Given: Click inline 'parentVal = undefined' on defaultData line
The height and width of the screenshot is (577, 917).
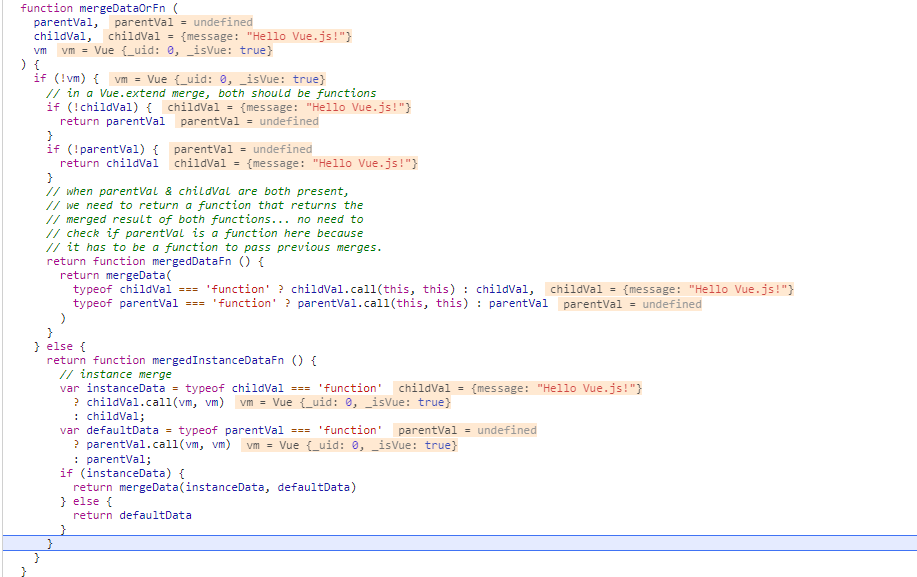Looking at the screenshot, I should coord(465,430).
